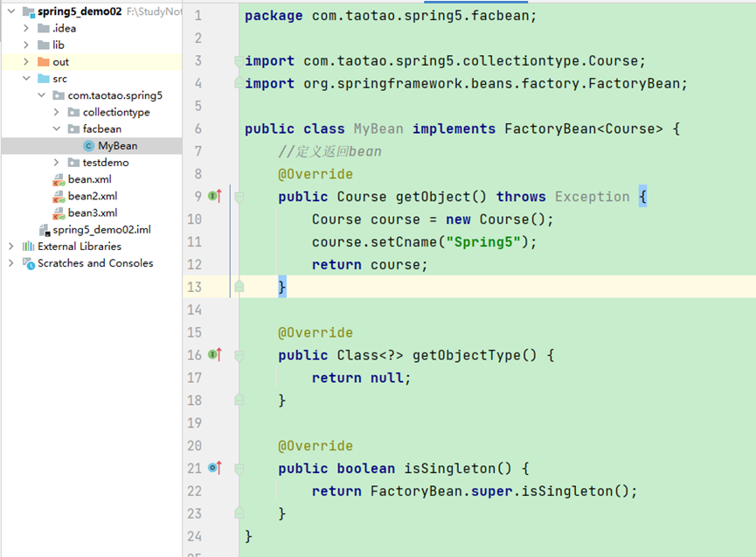Open the bean.xml file
The width and height of the screenshot is (756, 557).
coord(89,179)
